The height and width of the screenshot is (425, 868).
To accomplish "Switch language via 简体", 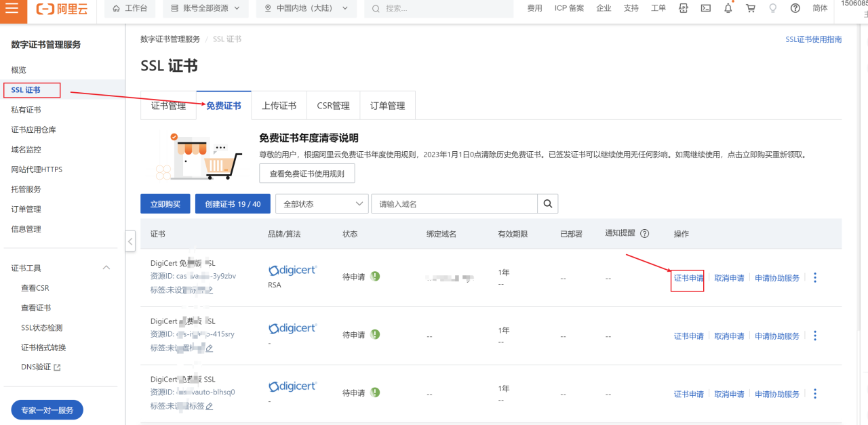I will 820,8.
